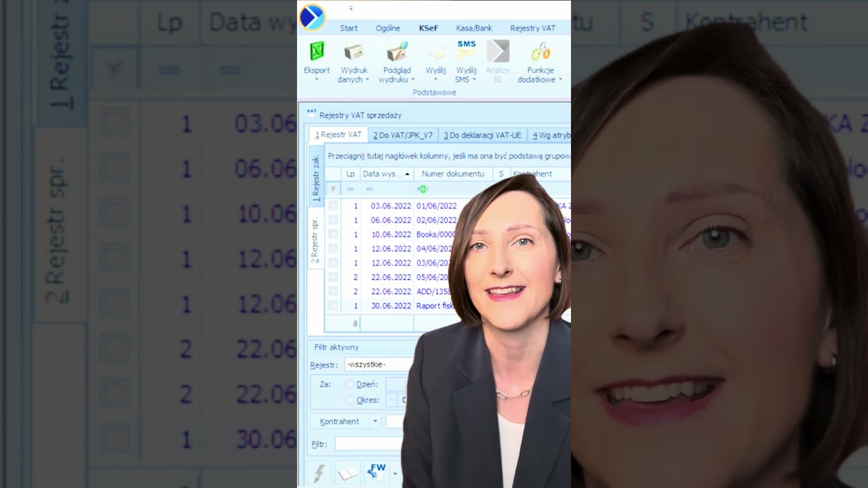Screen dimensions: 868x488
Task: Click the clear-filter X icon in the filter row
Action: click(332, 189)
